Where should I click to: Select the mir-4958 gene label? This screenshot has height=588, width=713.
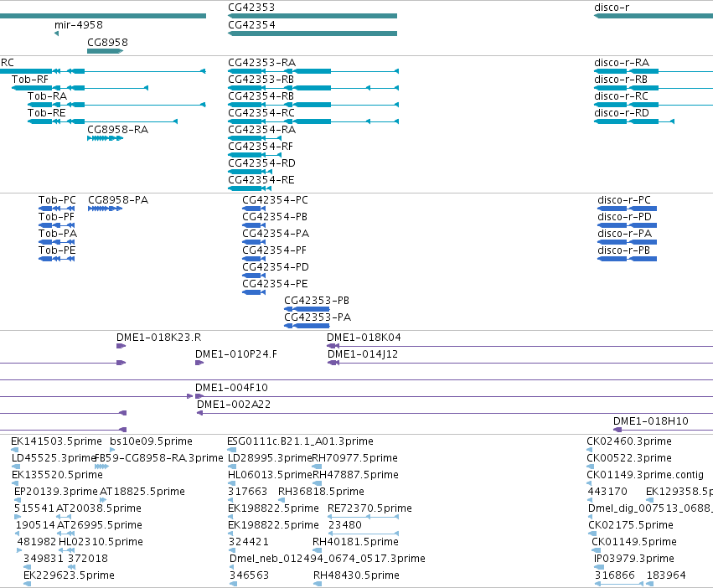pos(78,25)
